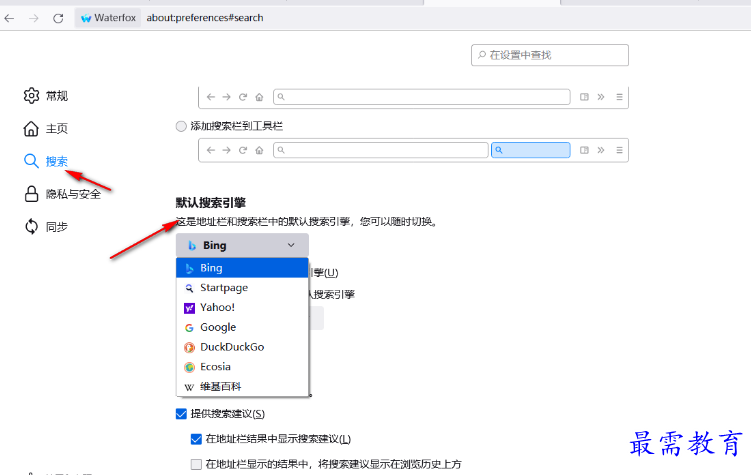Collapse the default search engine dropdown

(x=242, y=245)
